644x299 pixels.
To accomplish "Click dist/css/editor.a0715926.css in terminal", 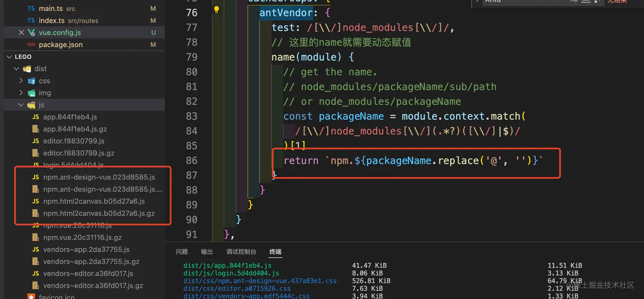I will [237, 288].
